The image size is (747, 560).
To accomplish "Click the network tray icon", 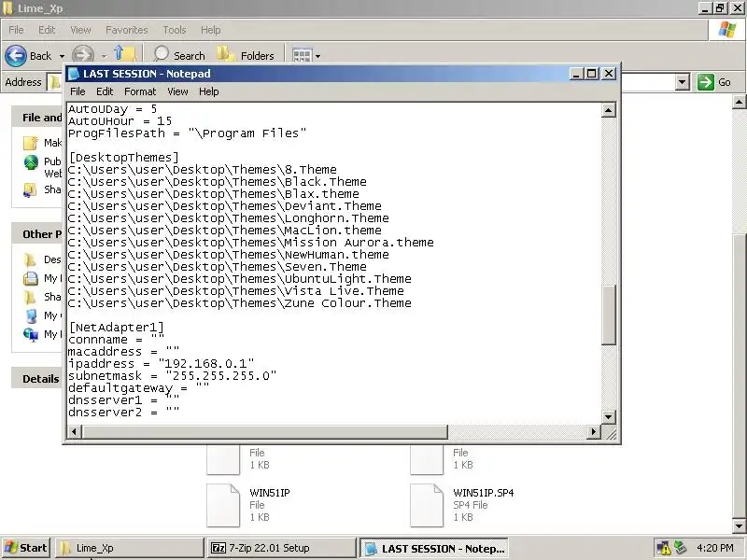I will pyautogui.click(x=681, y=548).
